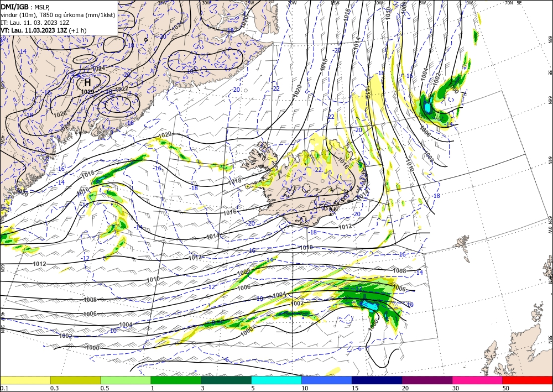Click the 1022 isobar label near Greenland coast
553x392 pixels.
[121, 88]
